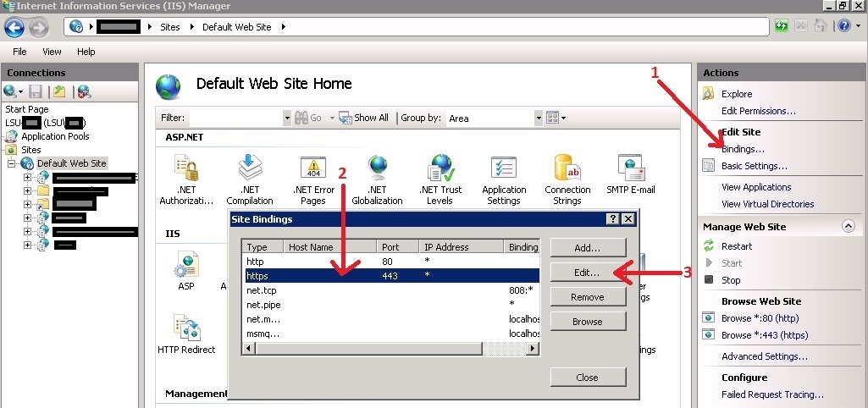This screenshot has width=868, height=408.
Task: Click the Restart site action
Action: [736, 246]
